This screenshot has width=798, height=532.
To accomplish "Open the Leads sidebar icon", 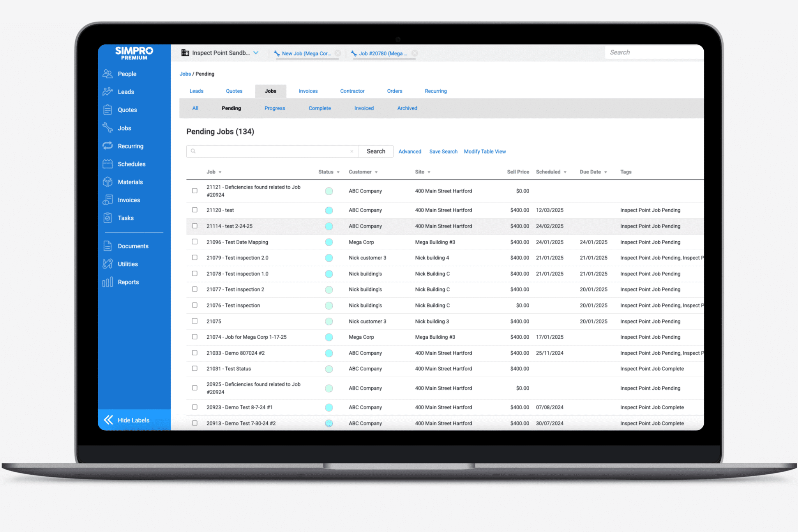I will pos(108,92).
